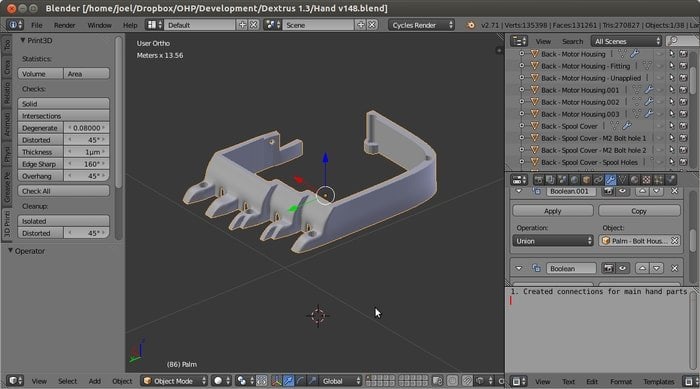Open the Help menu
The image size is (700, 389).
[x=130, y=25]
